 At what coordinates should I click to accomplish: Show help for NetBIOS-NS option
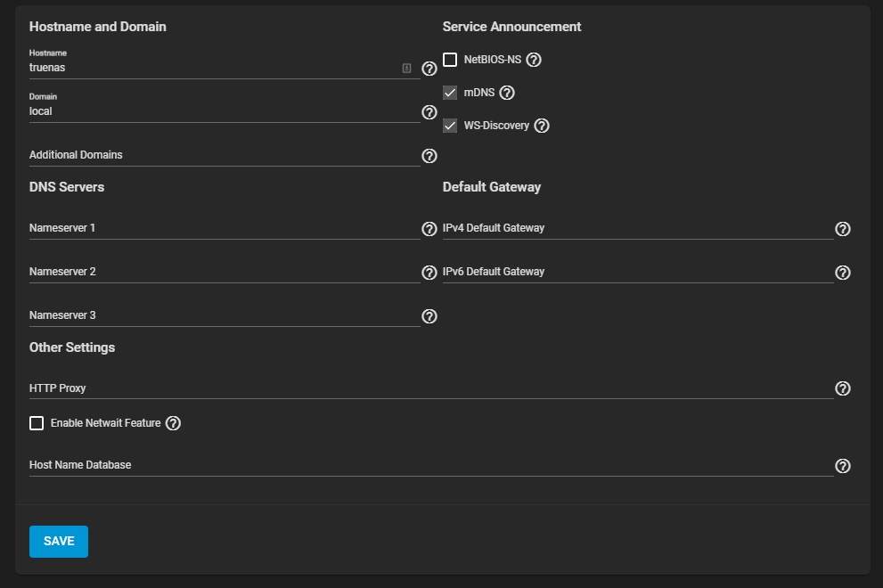(x=534, y=60)
